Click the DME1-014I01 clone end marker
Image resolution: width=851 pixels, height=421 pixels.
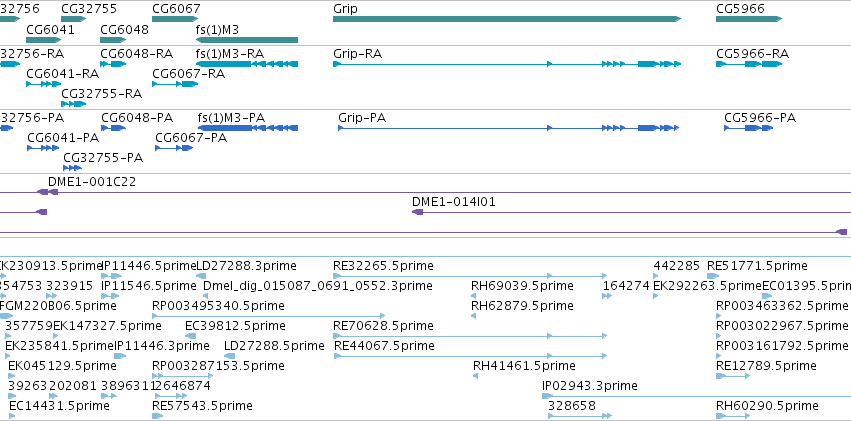(417, 212)
